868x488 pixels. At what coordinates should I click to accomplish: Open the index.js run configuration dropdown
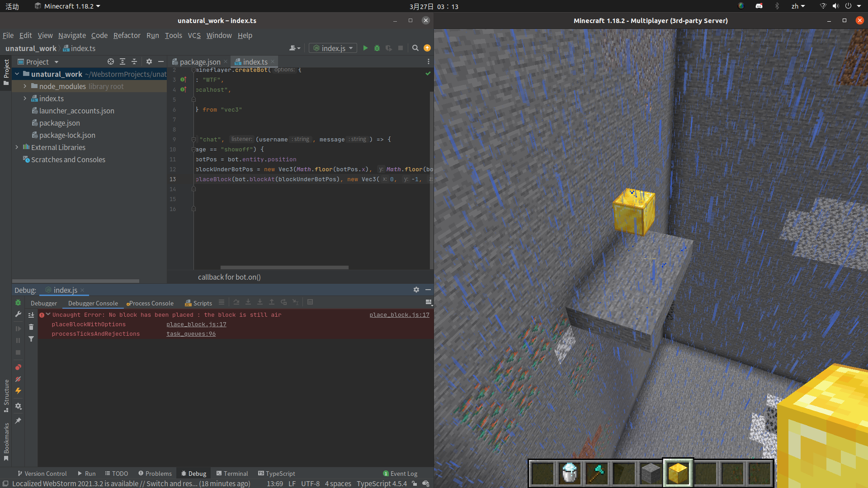351,48
